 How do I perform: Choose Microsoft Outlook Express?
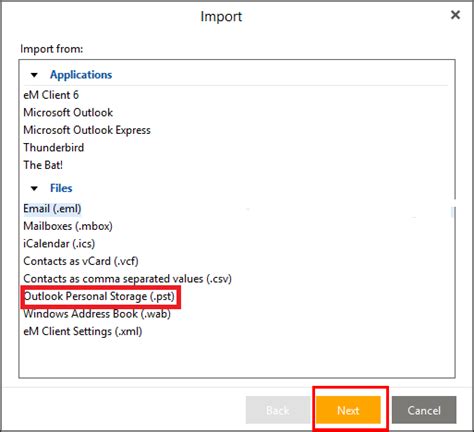click(x=87, y=130)
